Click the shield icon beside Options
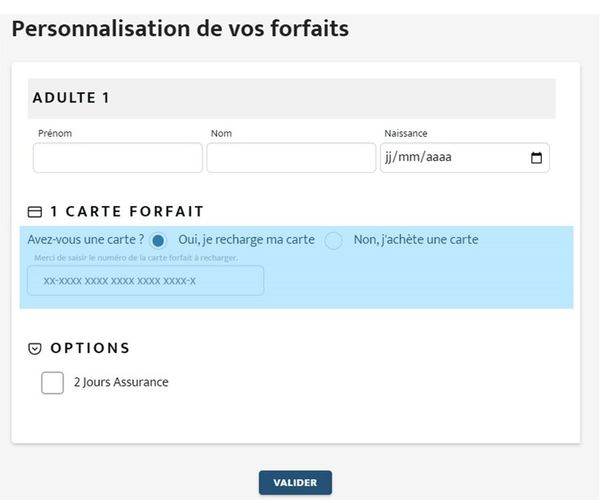 [x=35, y=349]
